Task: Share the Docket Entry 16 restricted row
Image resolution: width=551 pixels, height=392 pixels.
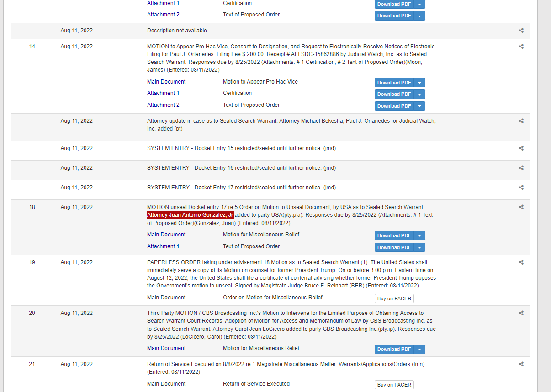Action: tap(521, 168)
